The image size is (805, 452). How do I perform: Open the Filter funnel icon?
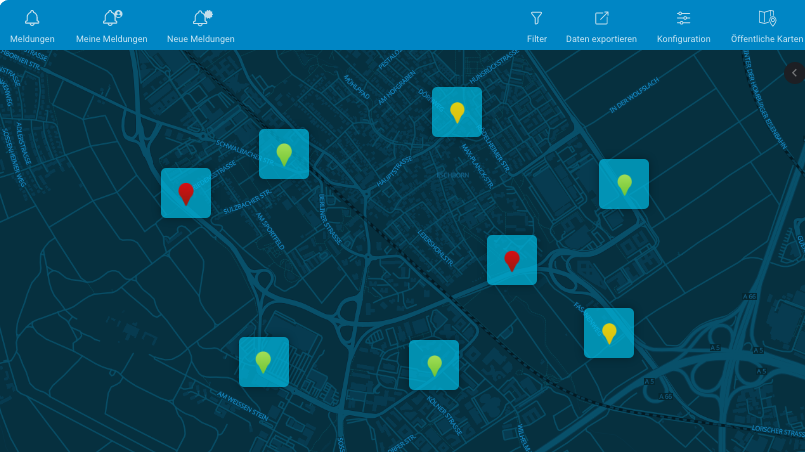pos(536,18)
